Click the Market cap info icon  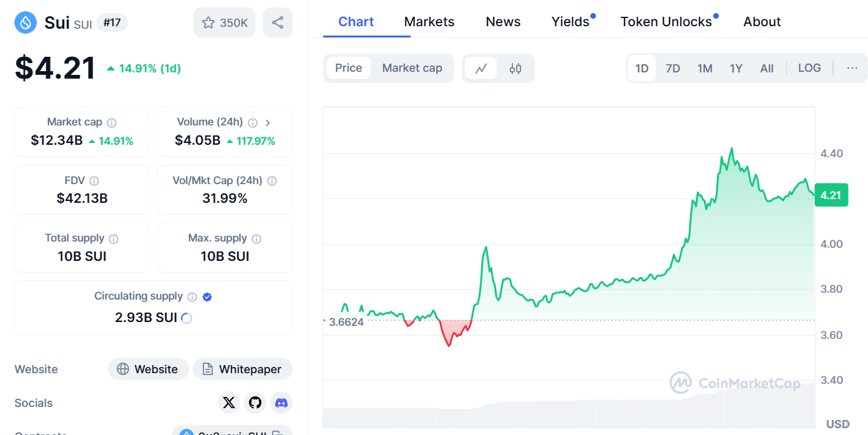click(112, 123)
